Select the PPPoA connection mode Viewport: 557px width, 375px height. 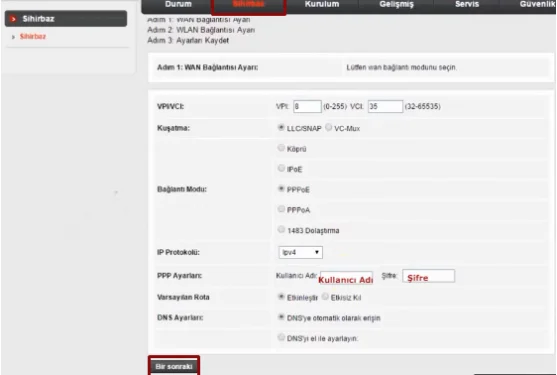click(x=281, y=209)
